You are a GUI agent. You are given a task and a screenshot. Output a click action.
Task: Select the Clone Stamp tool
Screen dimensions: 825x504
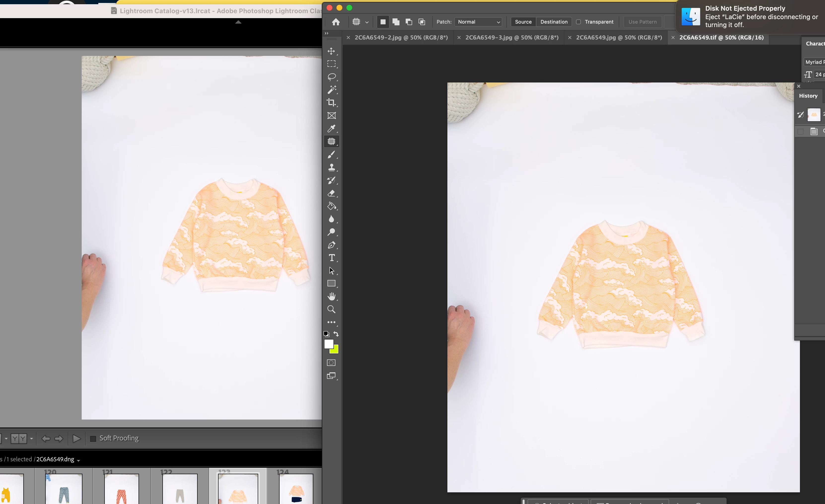click(331, 167)
